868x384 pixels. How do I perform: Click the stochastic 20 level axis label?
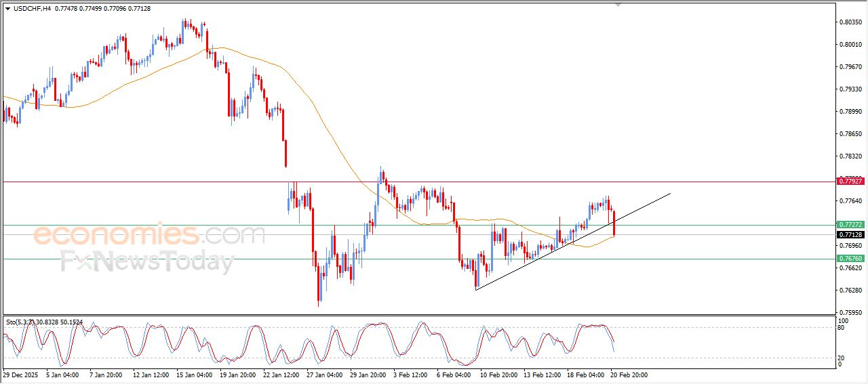[x=842, y=358]
